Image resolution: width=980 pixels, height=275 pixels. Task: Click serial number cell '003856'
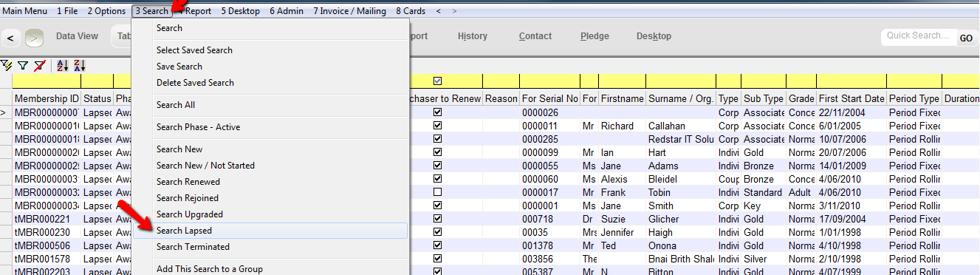(550, 259)
